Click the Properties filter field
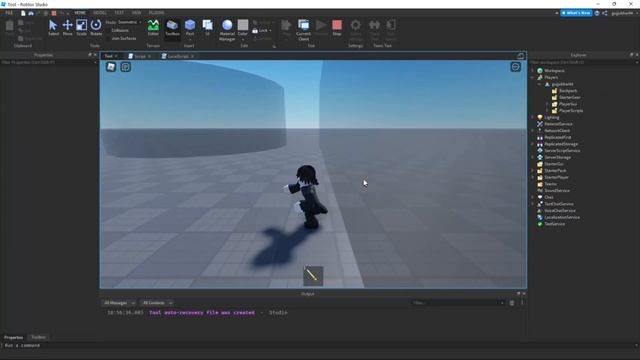The height and width of the screenshot is (360, 640). [x=48, y=62]
